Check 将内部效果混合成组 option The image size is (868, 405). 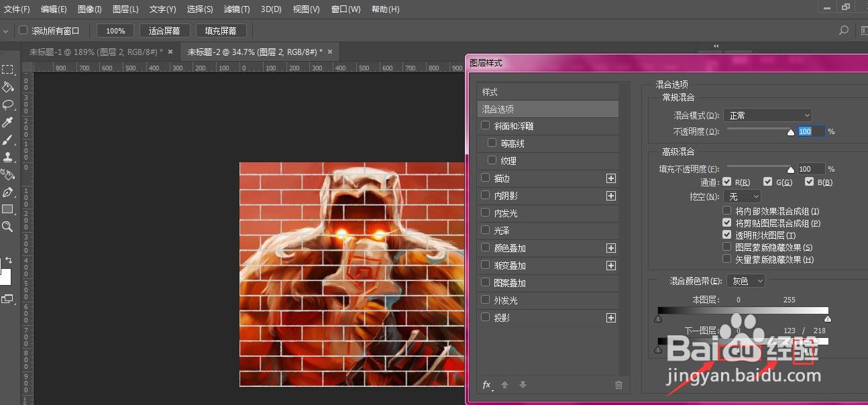(x=726, y=211)
